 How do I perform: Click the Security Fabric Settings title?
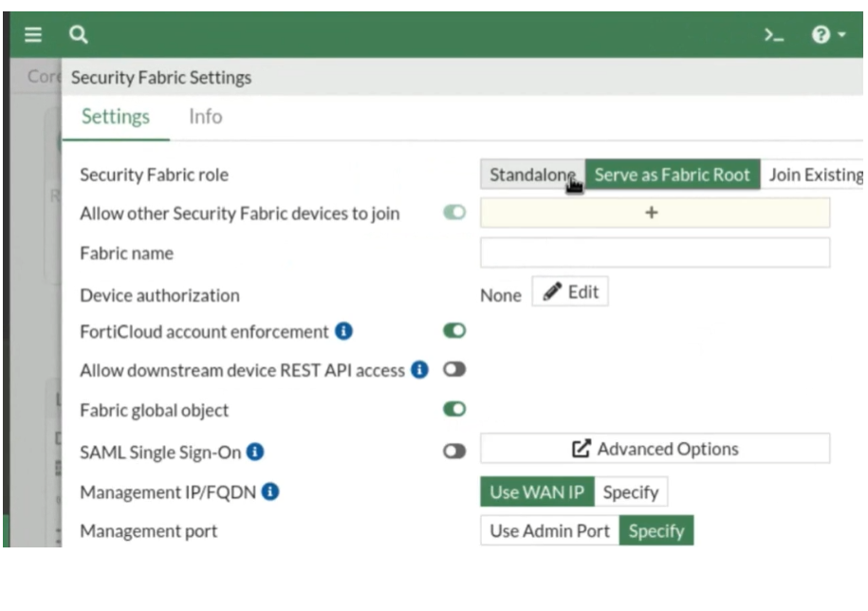click(161, 78)
